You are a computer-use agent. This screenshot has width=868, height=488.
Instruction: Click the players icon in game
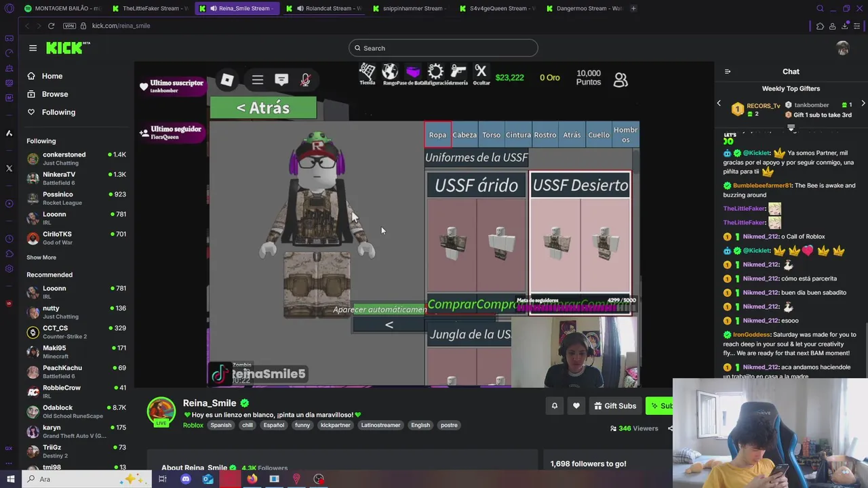pos(620,80)
